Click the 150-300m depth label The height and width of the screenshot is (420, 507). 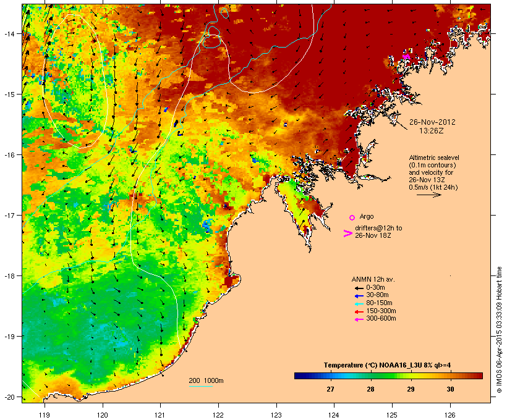(381, 311)
